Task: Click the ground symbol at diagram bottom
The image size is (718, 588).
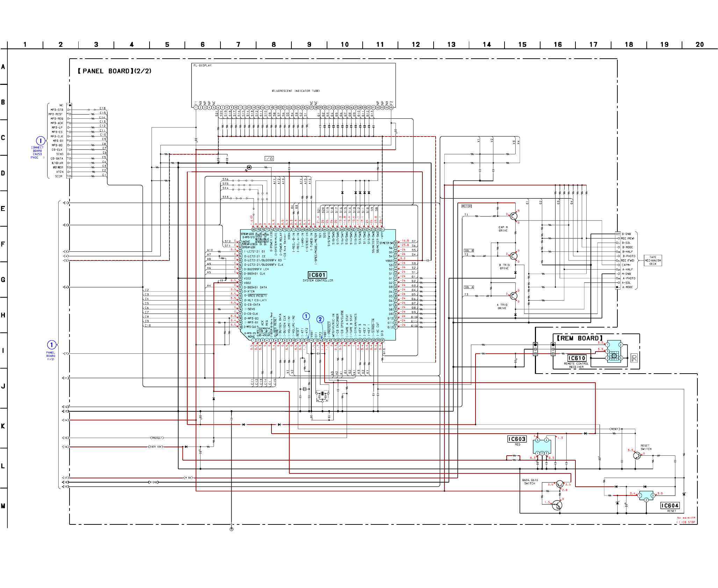Action: (x=231, y=529)
